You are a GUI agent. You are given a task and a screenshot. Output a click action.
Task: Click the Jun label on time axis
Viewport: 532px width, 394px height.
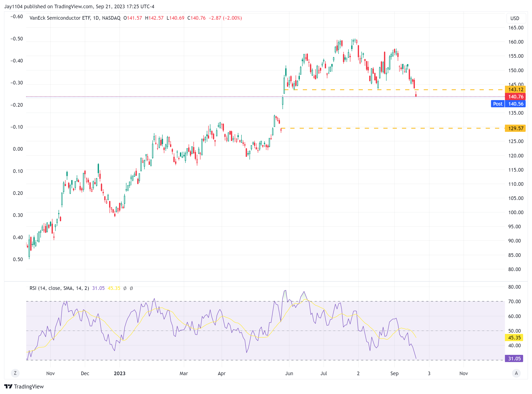pyautogui.click(x=289, y=373)
